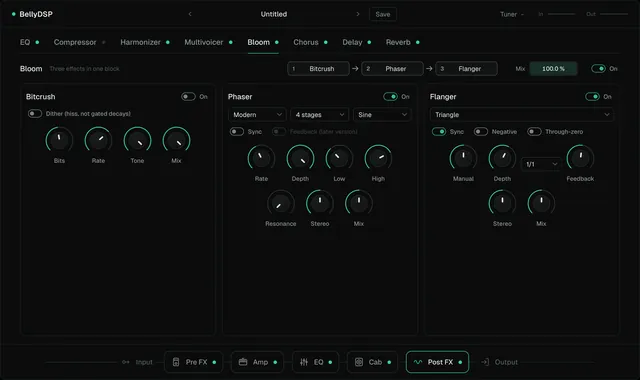Click the status dot beside Reverb tab
The width and height of the screenshot is (640, 380).
pos(418,42)
